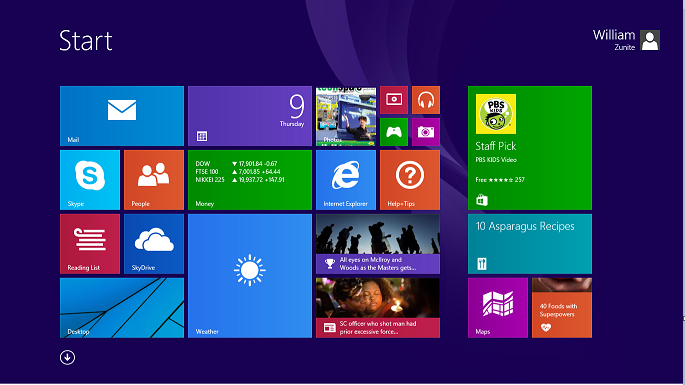Click the William user account picture
This screenshot has height=385, width=685.
coord(650,40)
